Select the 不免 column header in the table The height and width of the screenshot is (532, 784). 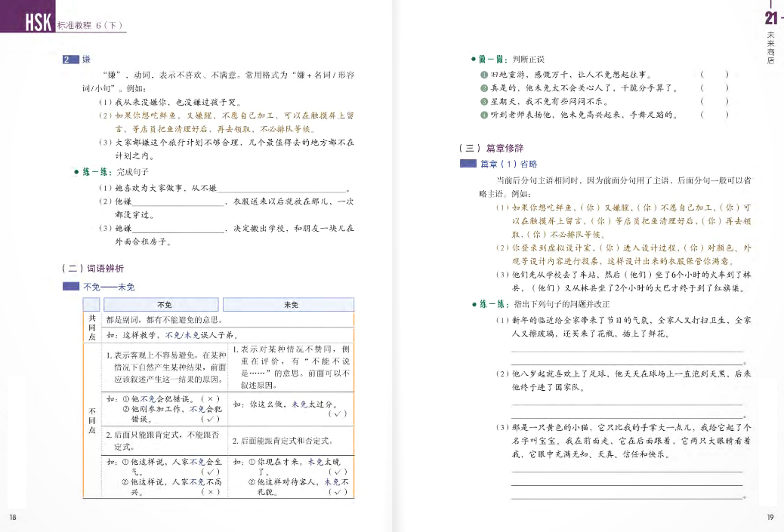click(x=164, y=305)
